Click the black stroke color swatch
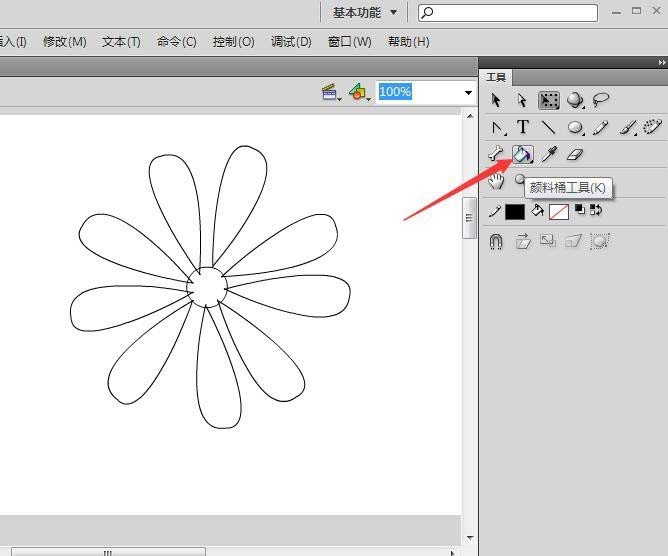 click(514, 212)
